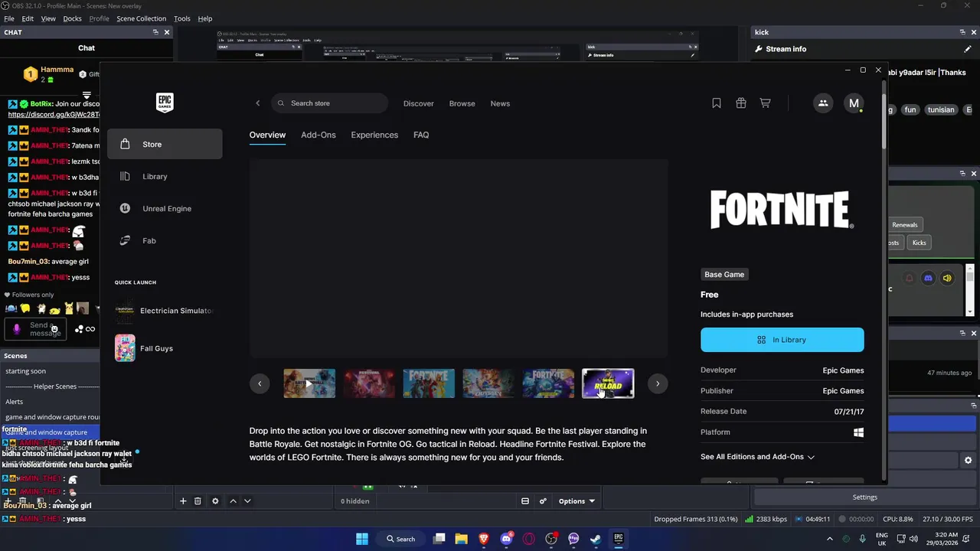Select 'Game and window capture' scene
The width and height of the screenshot is (980, 551).
coord(50,432)
